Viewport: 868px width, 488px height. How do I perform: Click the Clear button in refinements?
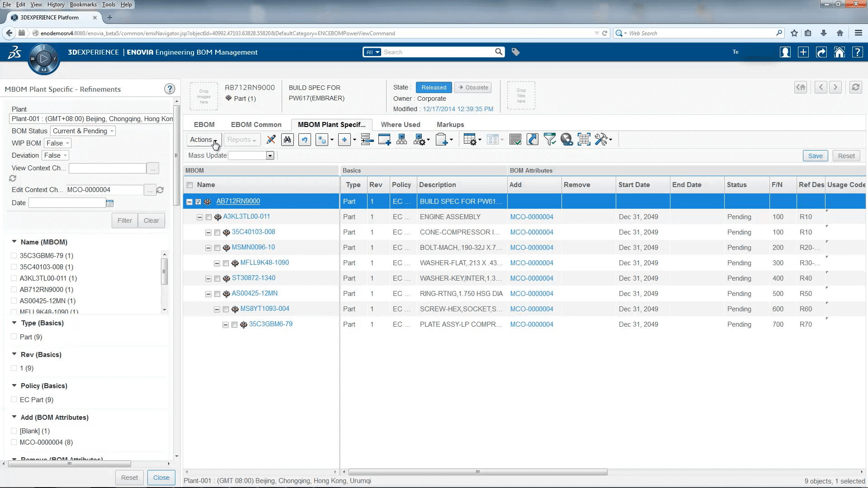151,221
